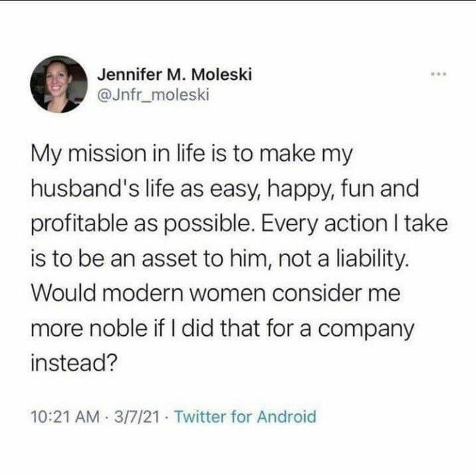The height and width of the screenshot is (475, 476).
Task: Open the Twitter for Android source link
Action: (x=245, y=416)
